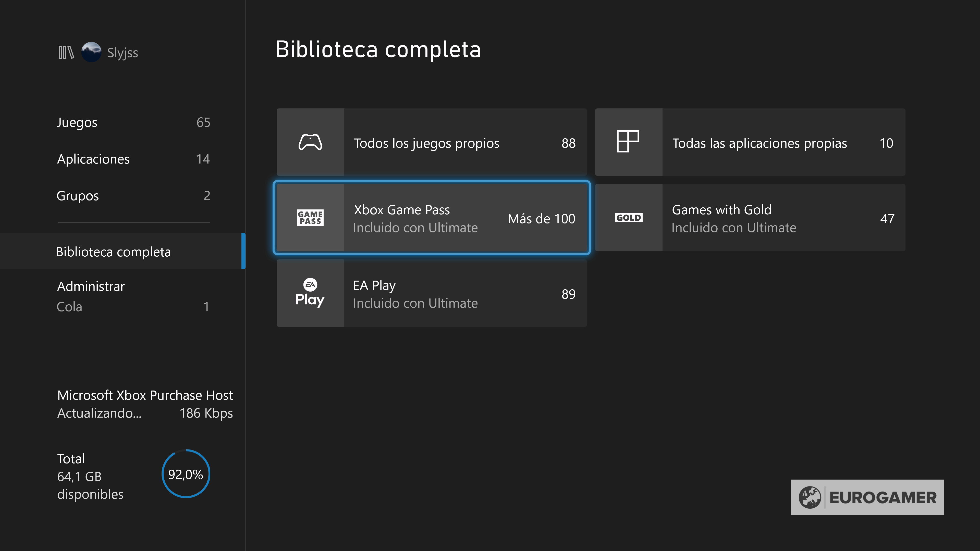
Task: Click the EA Play logo
Action: pyautogui.click(x=310, y=293)
